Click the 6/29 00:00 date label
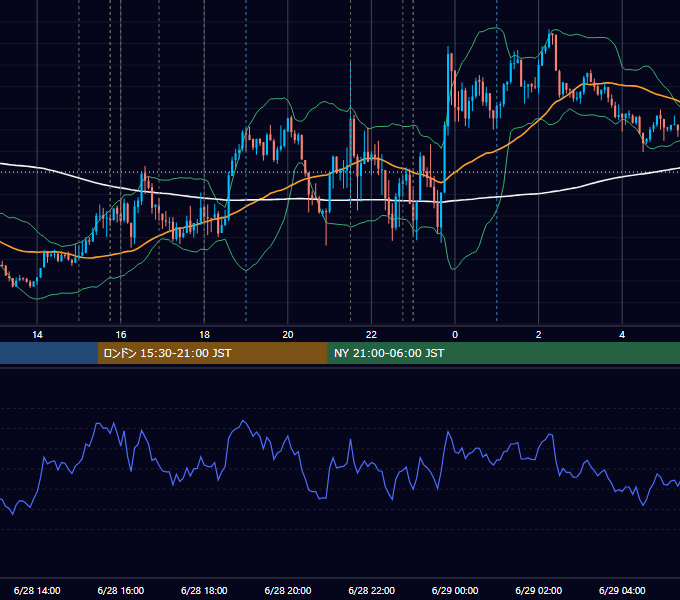The height and width of the screenshot is (600, 680). 455,590
